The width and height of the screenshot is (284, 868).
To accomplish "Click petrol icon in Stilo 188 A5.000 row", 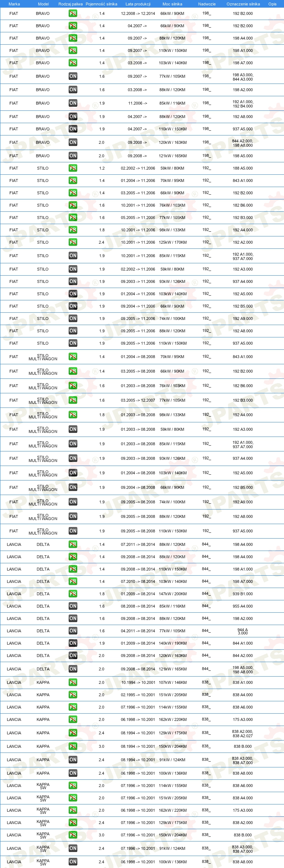I will pyautogui.click(x=73, y=168).
